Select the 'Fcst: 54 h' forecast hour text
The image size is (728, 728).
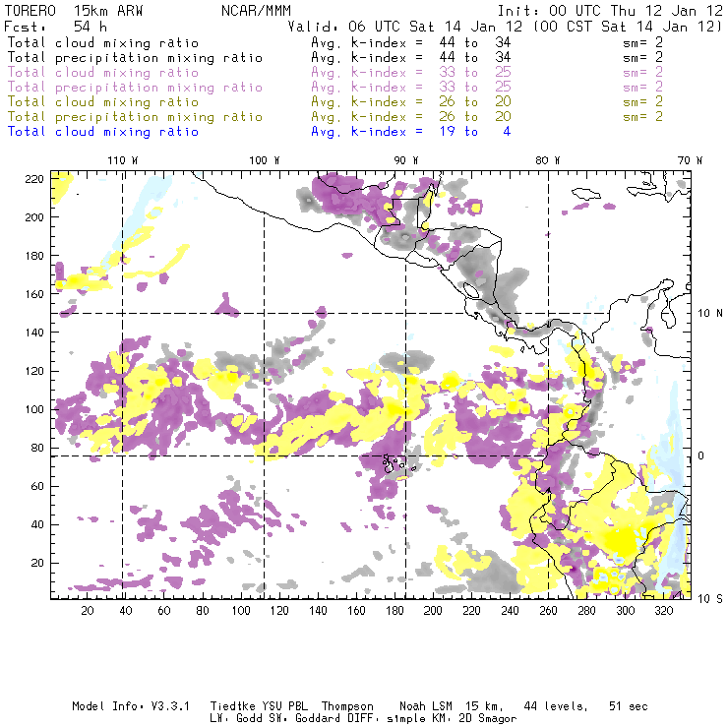55,27
